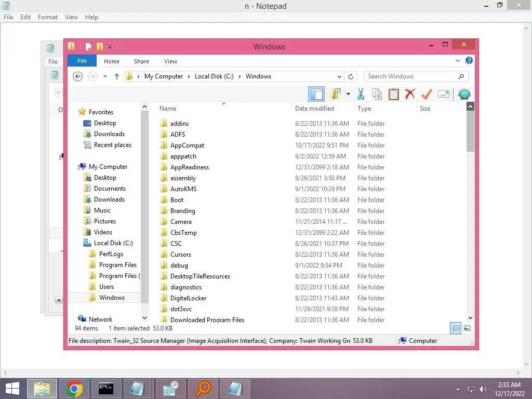Viewport: 532px width, 399px height.
Task: Click the CbsTemp folder icon
Action: [164, 232]
